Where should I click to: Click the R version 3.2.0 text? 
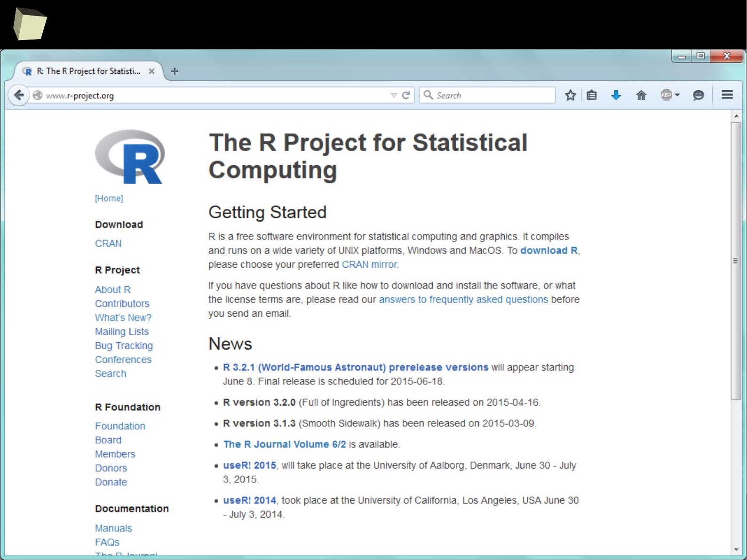pyautogui.click(x=259, y=402)
